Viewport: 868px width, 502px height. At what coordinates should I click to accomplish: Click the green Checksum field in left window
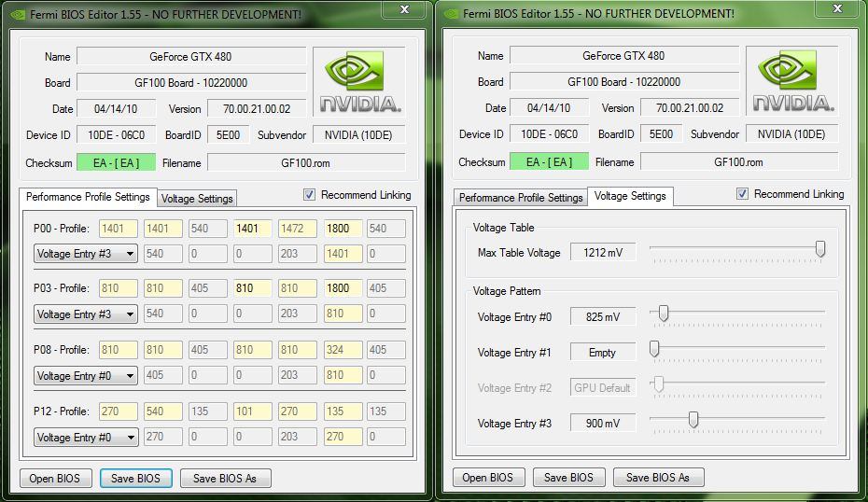116,162
